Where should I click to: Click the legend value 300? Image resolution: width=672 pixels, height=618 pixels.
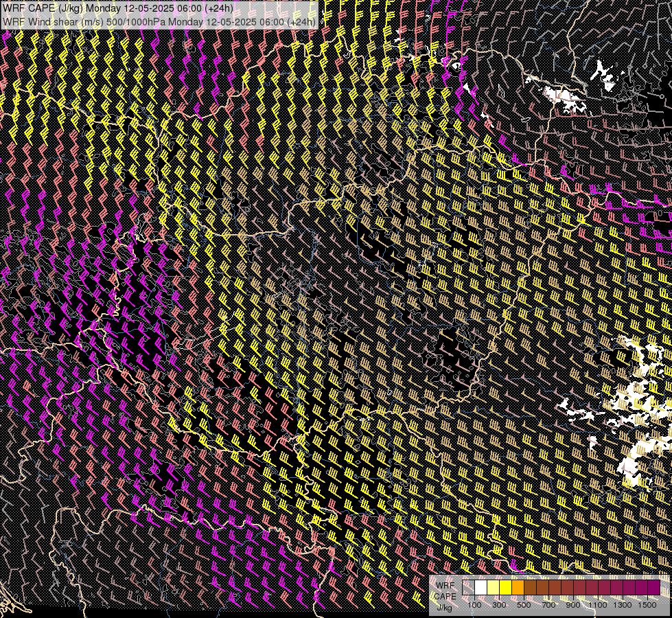[x=499, y=605]
